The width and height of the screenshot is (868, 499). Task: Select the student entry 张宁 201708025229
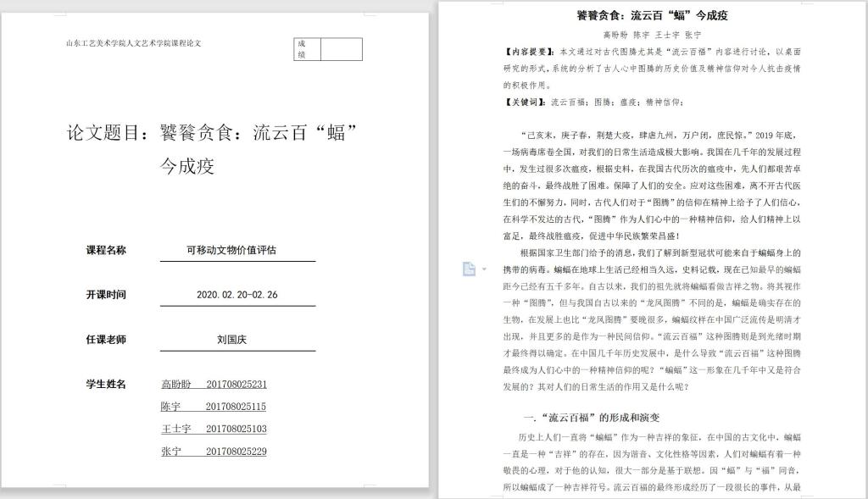(214, 452)
